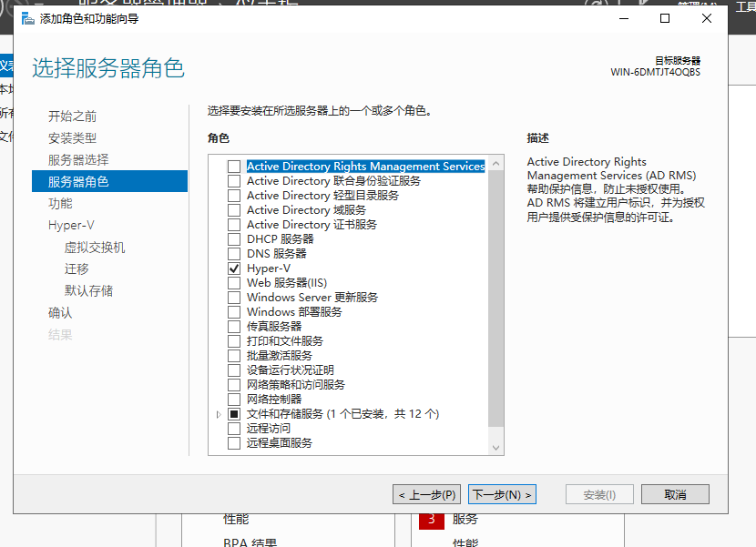Check 打印和文件服务 checkbox

[234, 340]
